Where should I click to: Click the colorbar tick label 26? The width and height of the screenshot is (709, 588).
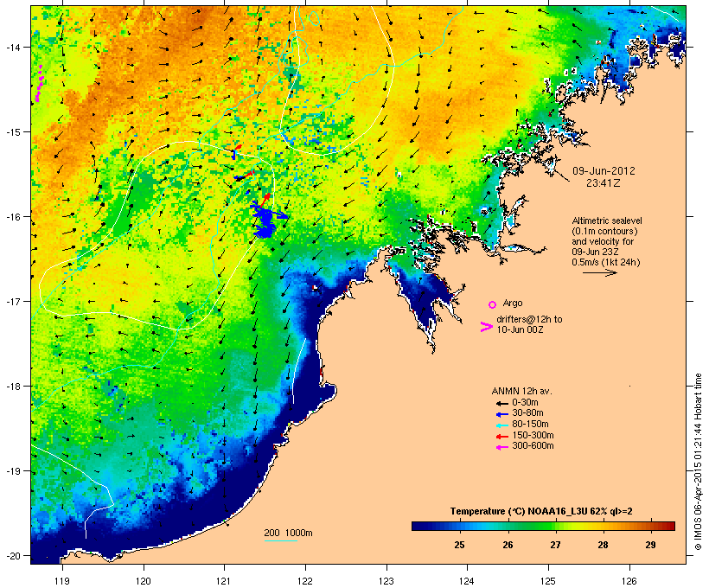point(508,545)
